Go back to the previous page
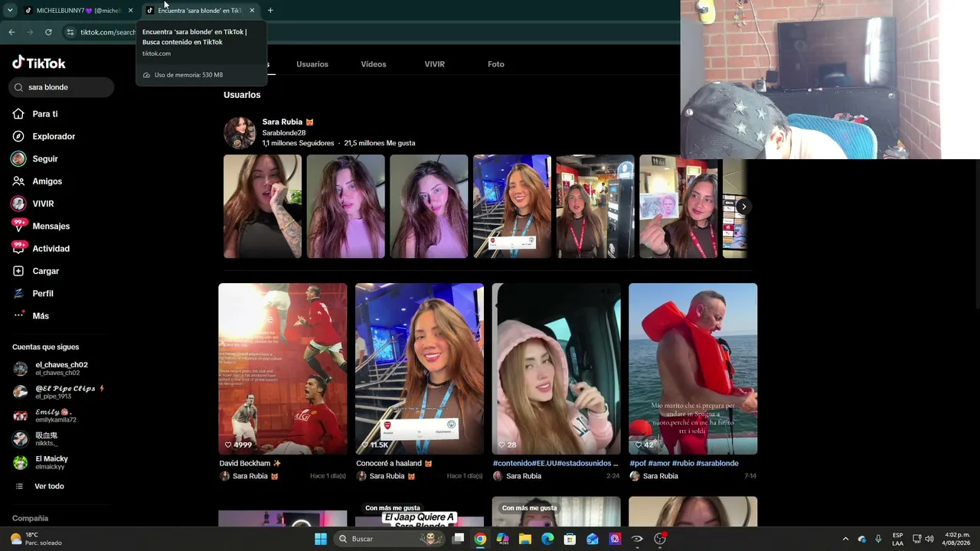Viewport: 980px width, 551px height. tap(11, 32)
